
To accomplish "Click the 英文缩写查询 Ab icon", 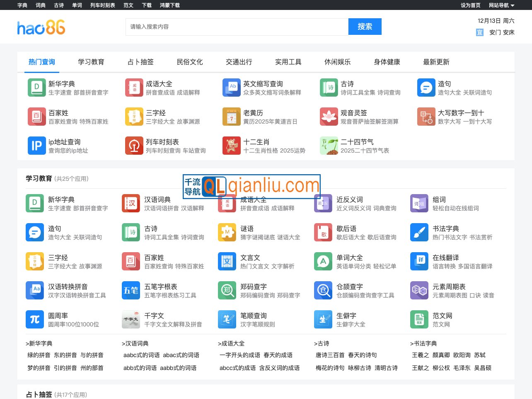I will (x=231, y=88).
